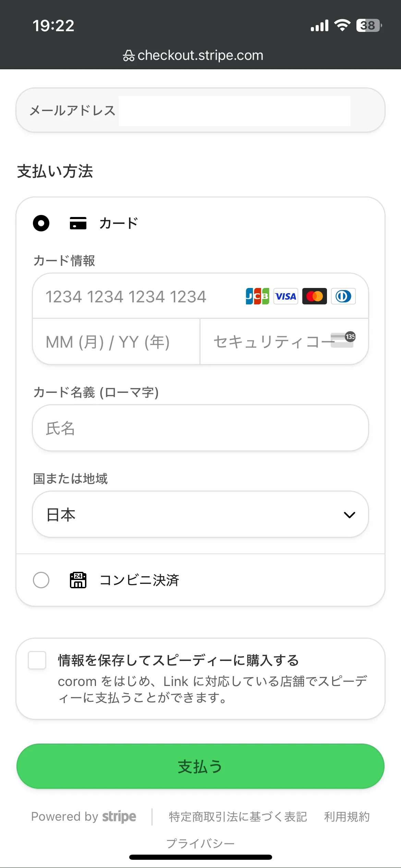Image resolution: width=401 pixels, height=868 pixels.
Task: Focus the MM (月) / YY (年) expiry field
Action: pyautogui.click(x=116, y=342)
